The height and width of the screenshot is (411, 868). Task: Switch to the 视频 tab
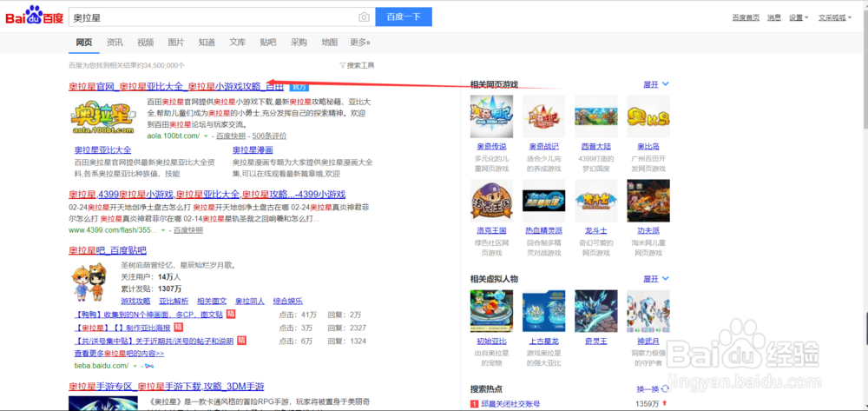145,42
